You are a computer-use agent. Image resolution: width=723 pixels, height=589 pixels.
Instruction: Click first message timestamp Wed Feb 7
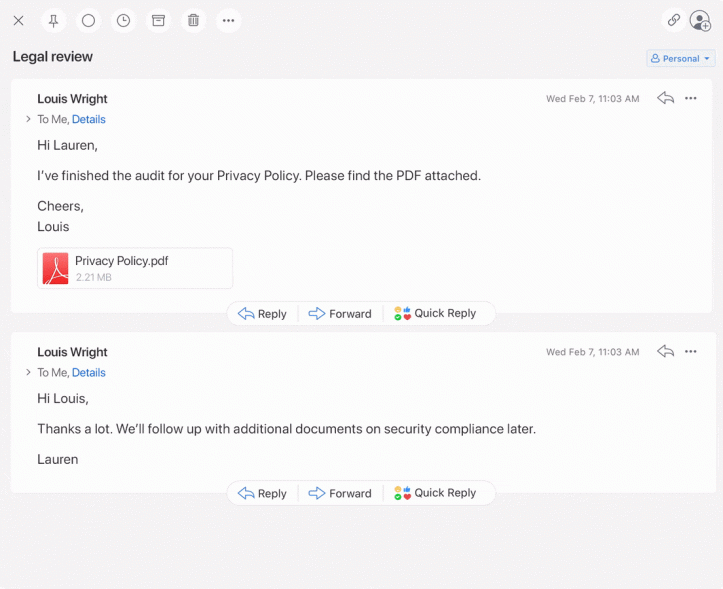click(593, 99)
